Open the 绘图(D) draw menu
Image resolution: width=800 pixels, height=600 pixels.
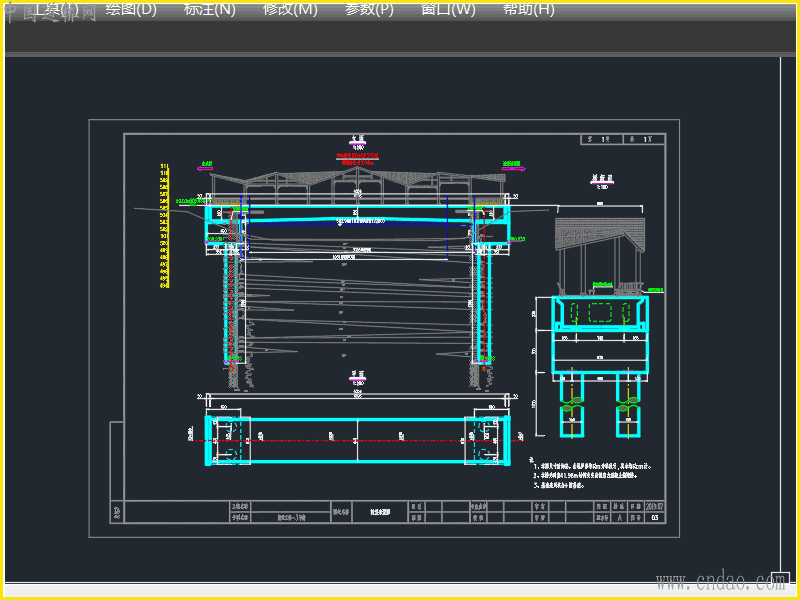tap(131, 10)
